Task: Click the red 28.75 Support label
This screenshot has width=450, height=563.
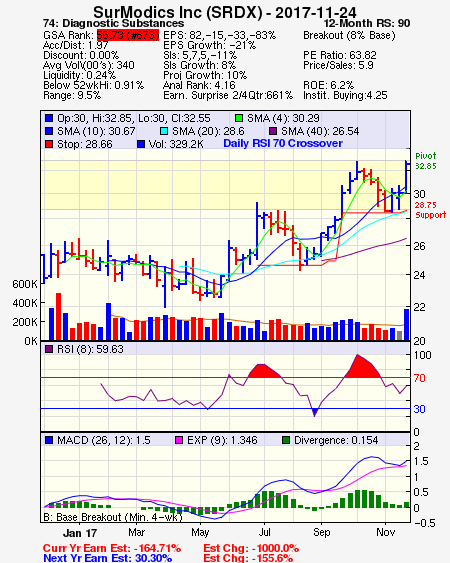Action: pyautogui.click(x=430, y=210)
